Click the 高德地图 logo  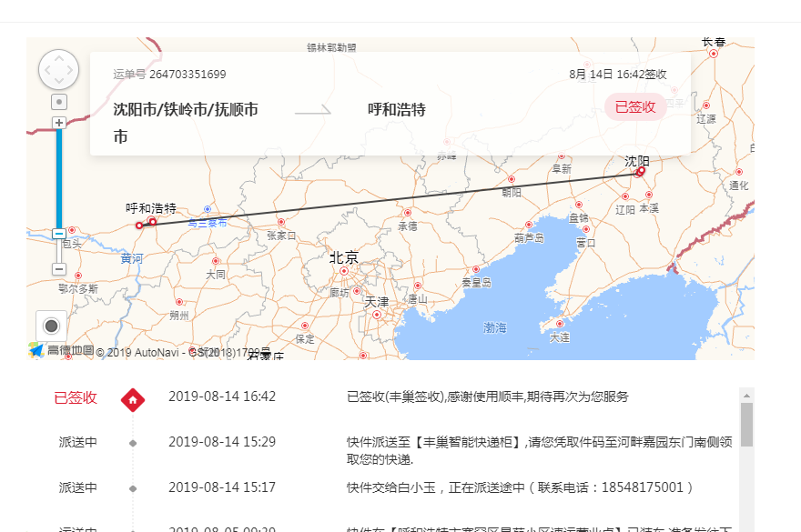pos(62,351)
